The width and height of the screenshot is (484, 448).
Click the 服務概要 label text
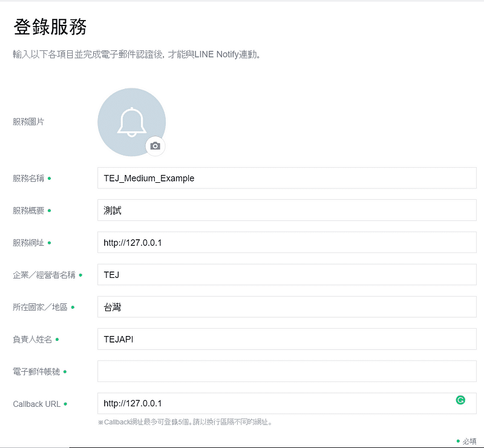(x=28, y=211)
